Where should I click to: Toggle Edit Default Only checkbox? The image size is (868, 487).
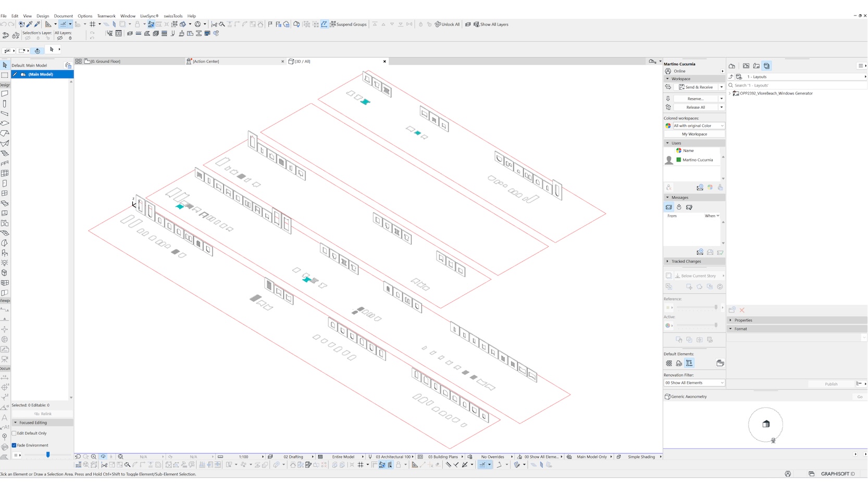coord(14,433)
